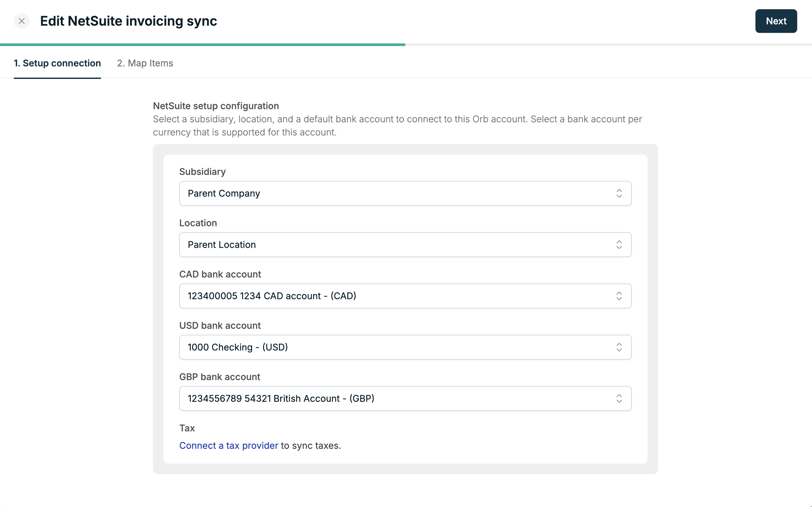Switch to the Map Items tab
This screenshot has height=507, width=812.
coord(145,63)
